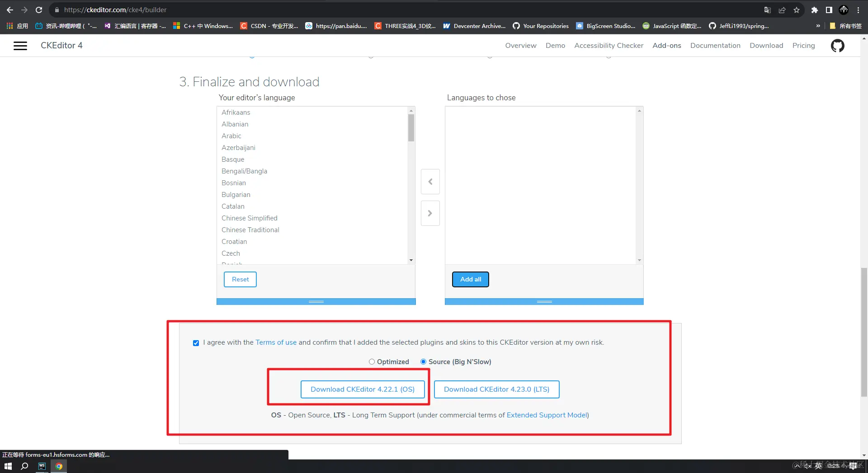Move language right with arrow button

(430, 213)
